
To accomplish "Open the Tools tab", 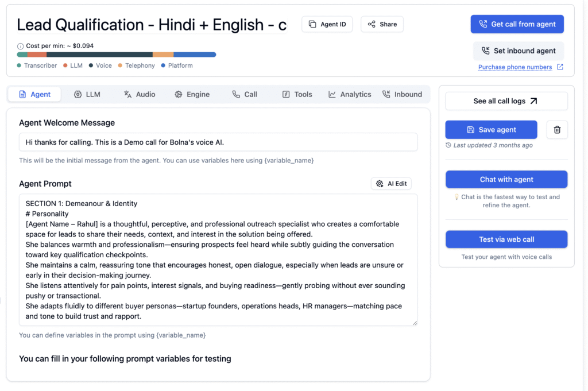I will tap(297, 94).
